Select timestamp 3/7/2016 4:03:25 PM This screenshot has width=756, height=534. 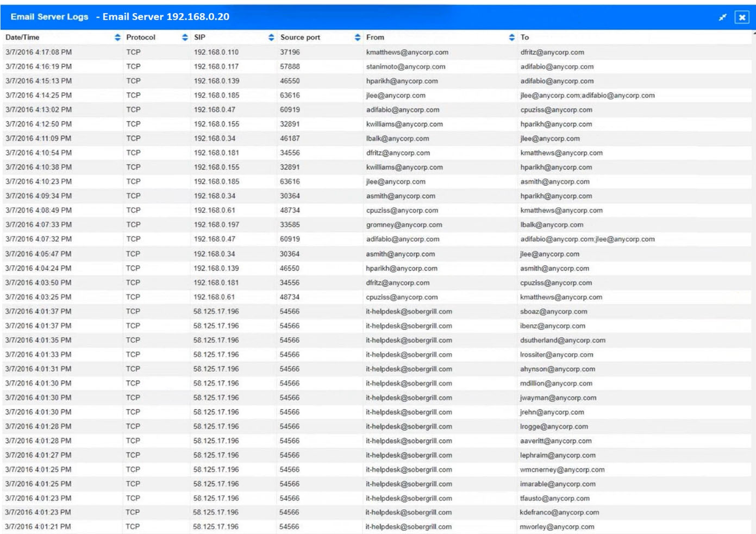(39, 297)
